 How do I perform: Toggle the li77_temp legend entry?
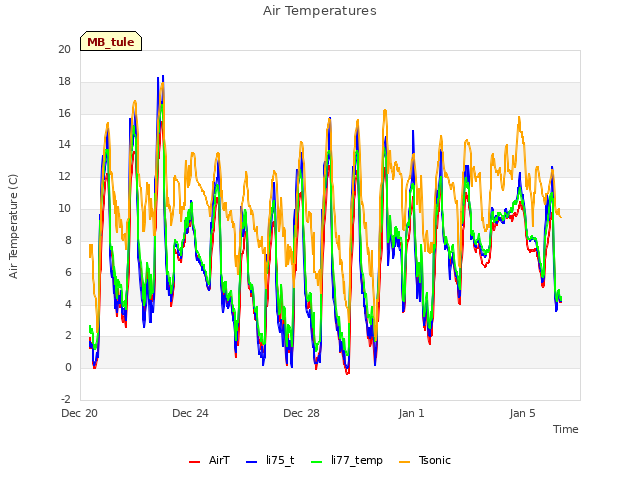point(347,461)
